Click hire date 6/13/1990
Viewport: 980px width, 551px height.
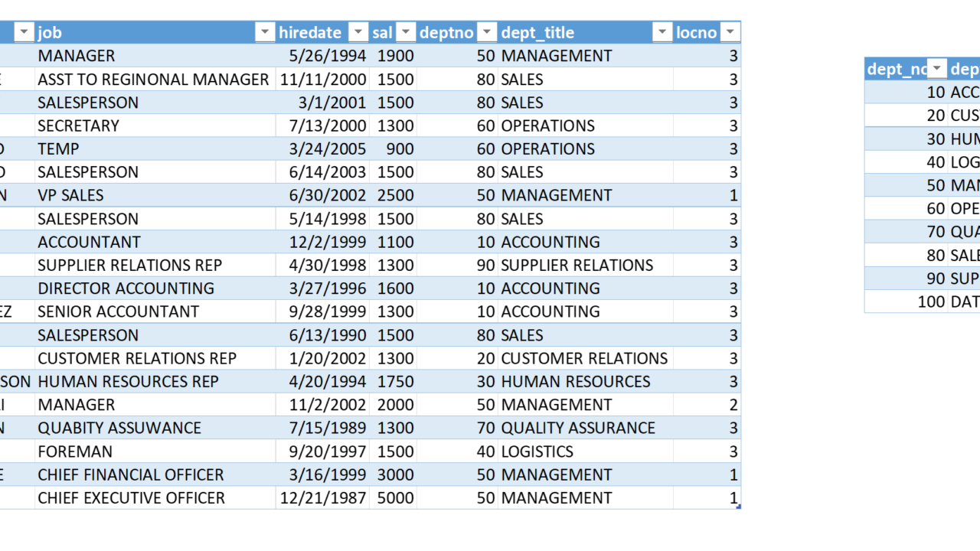point(322,335)
